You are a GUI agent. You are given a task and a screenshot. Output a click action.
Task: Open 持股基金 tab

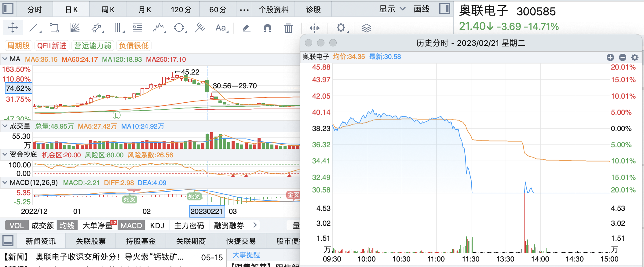tap(141, 241)
